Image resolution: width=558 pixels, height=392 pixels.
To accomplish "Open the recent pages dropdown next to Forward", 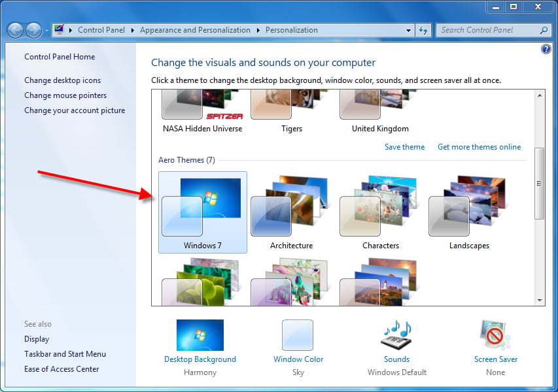I will [x=46, y=31].
